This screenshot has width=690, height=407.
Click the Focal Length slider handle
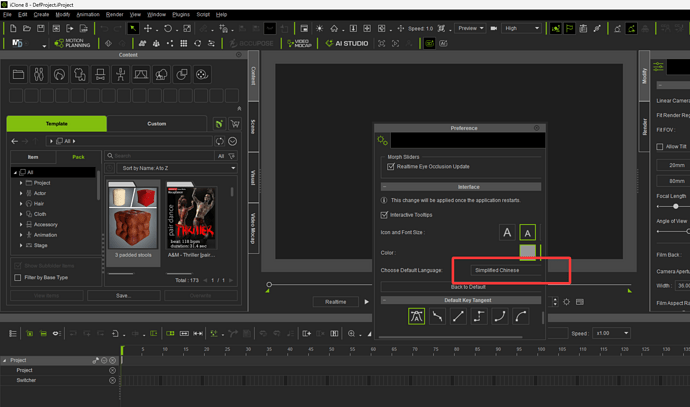[675, 206]
